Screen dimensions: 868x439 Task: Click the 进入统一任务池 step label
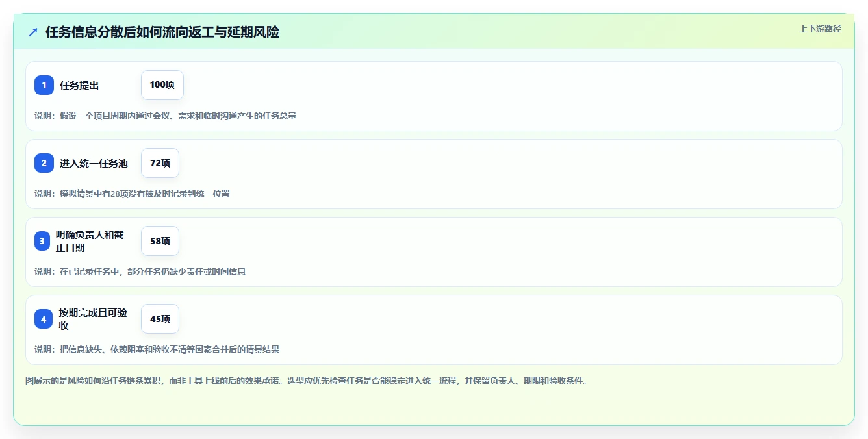point(94,163)
